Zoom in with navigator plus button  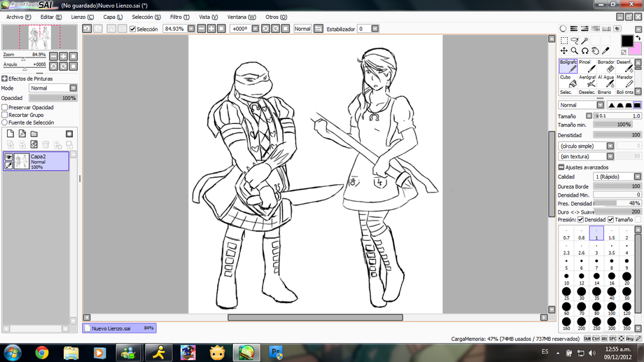(63, 56)
